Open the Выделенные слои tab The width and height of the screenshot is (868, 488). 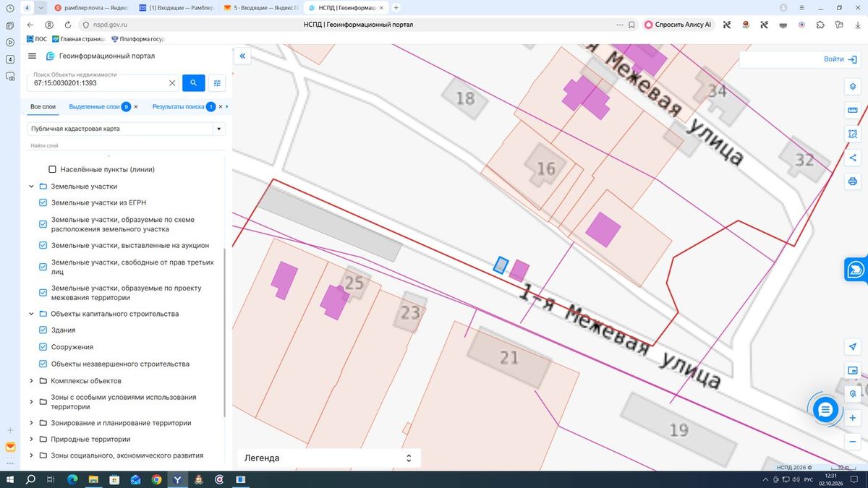tap(95, 107)
